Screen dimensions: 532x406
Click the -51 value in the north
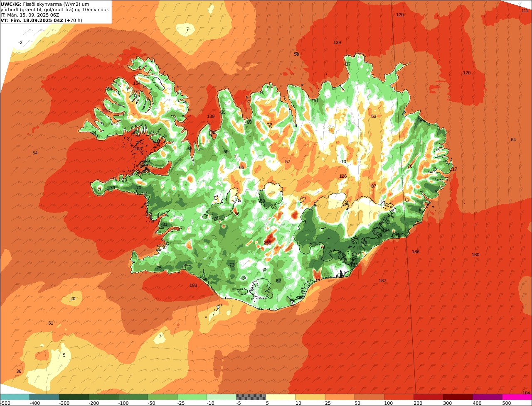pyautogui.click(x=315, y=100)
